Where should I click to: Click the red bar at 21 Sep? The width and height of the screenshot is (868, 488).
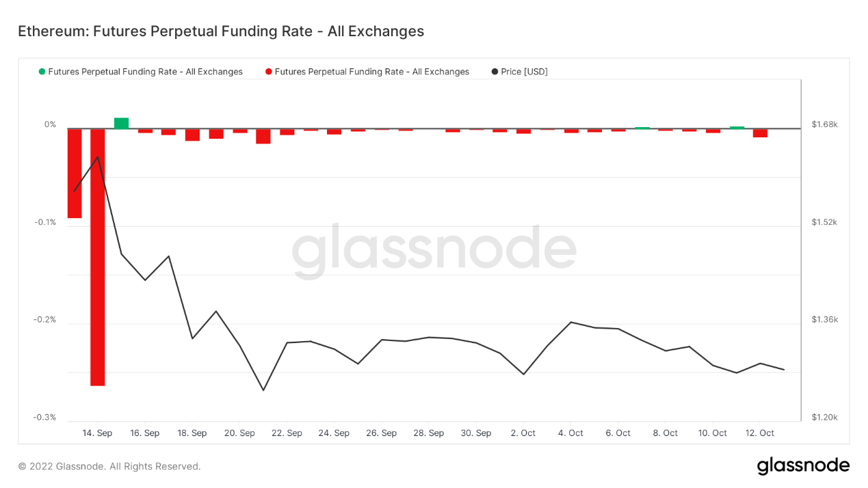[x=263, y=135]
